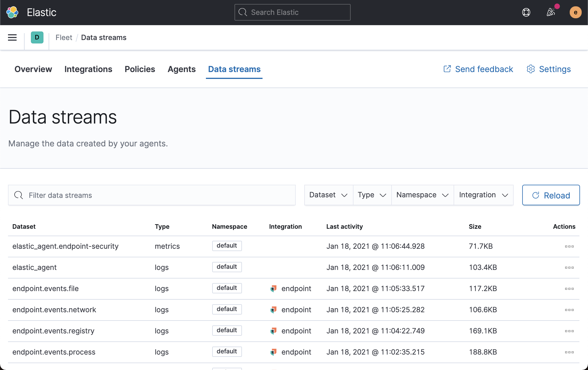Click the default namespace badge for elastic_agent
The height and width of the screenshot is (370, 588).
[x=227, y=267]
